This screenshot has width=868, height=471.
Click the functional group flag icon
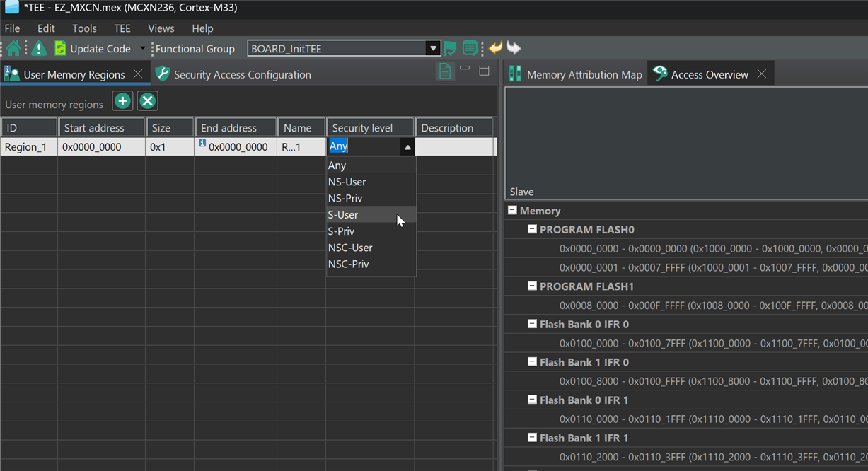pos(450,48)
